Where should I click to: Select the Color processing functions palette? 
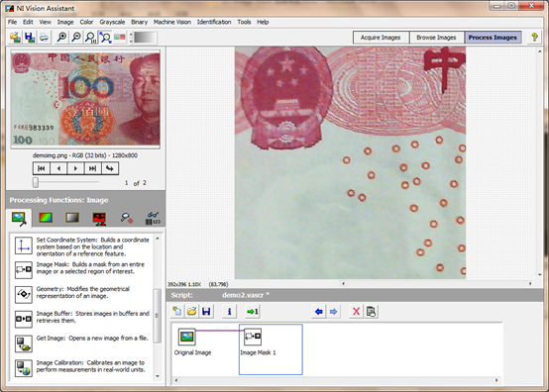coord(46,218)
